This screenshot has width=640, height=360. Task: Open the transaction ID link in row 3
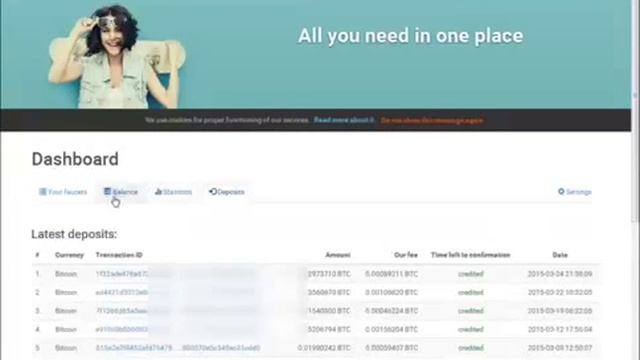[x=121, y=311]
